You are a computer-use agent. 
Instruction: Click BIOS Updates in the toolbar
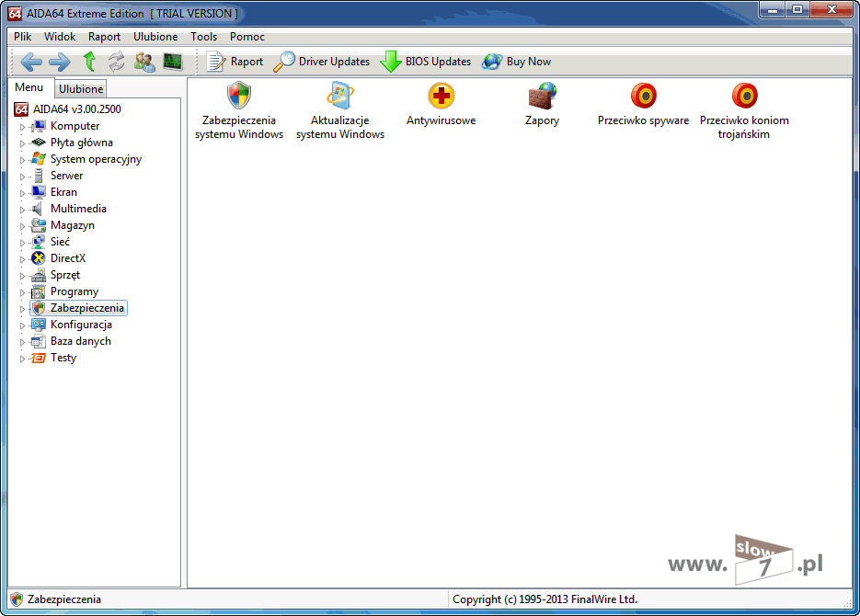click(x=426, y=62)
